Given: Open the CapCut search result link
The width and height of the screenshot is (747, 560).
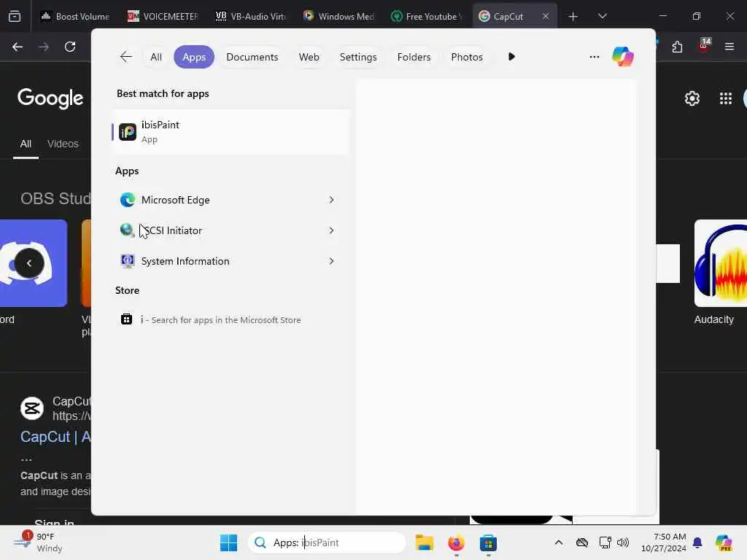Looking at the screenshot, I should (55, 437).
